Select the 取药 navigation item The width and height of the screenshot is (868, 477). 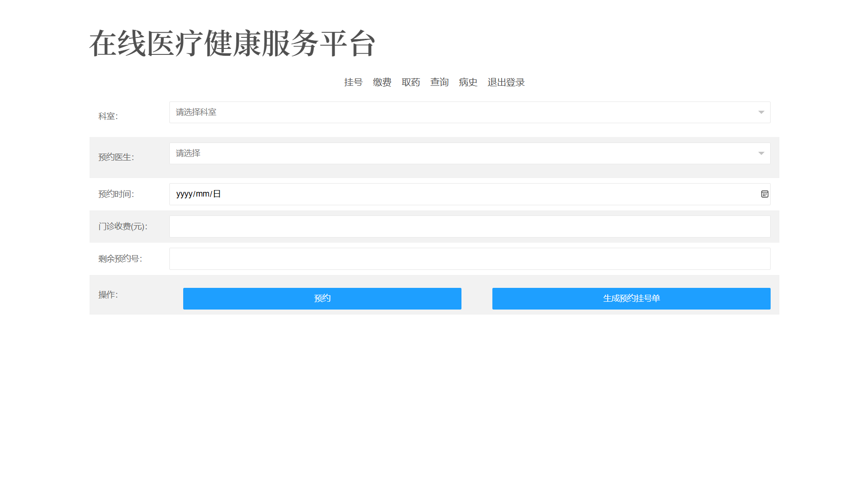click(x=410, y=83)
